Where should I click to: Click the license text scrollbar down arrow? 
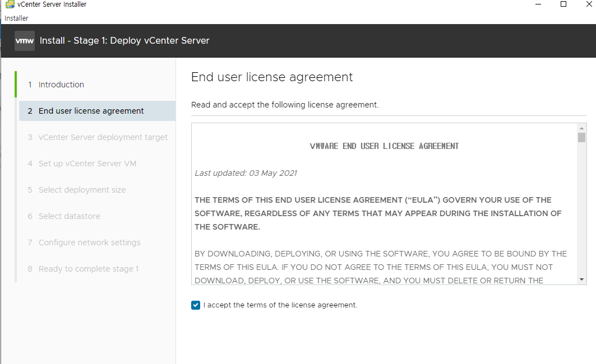tap(581, 280)
